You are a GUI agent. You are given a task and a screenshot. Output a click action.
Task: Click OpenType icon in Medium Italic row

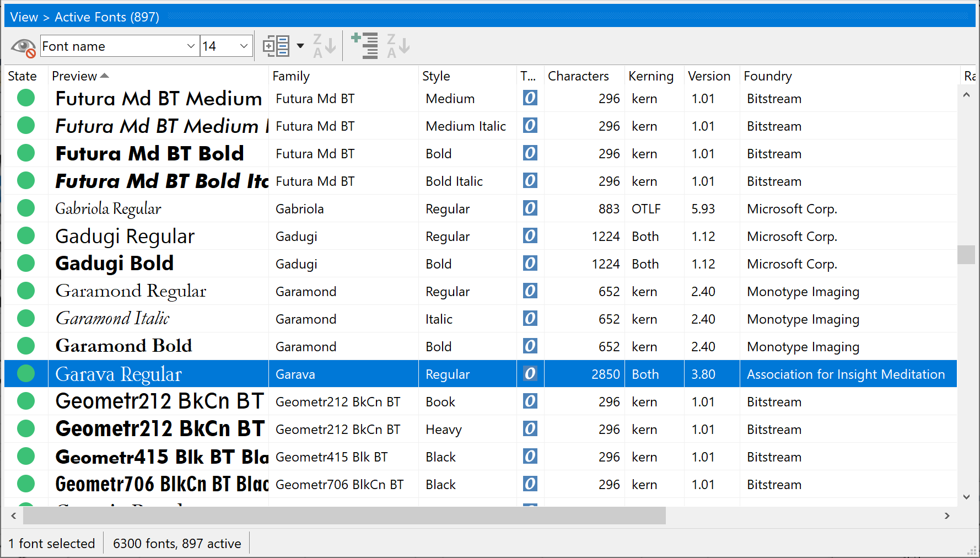tap(530, 126)
